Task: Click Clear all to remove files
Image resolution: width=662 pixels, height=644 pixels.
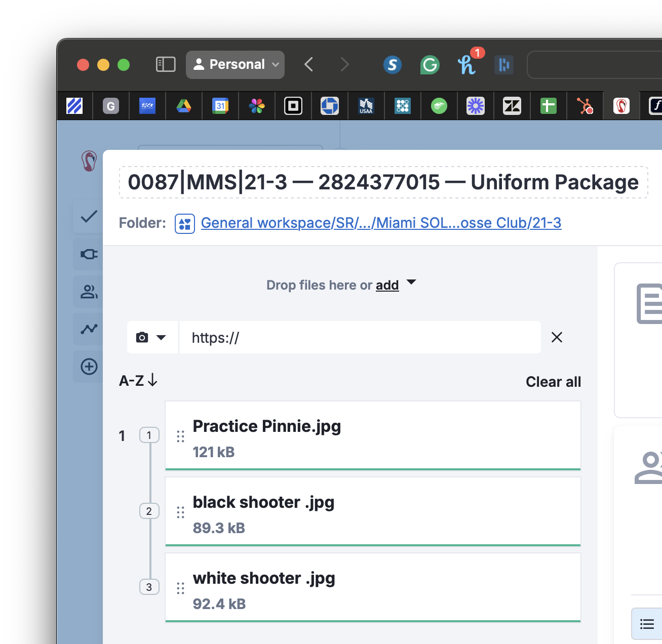Action: [x=553, y=382]
